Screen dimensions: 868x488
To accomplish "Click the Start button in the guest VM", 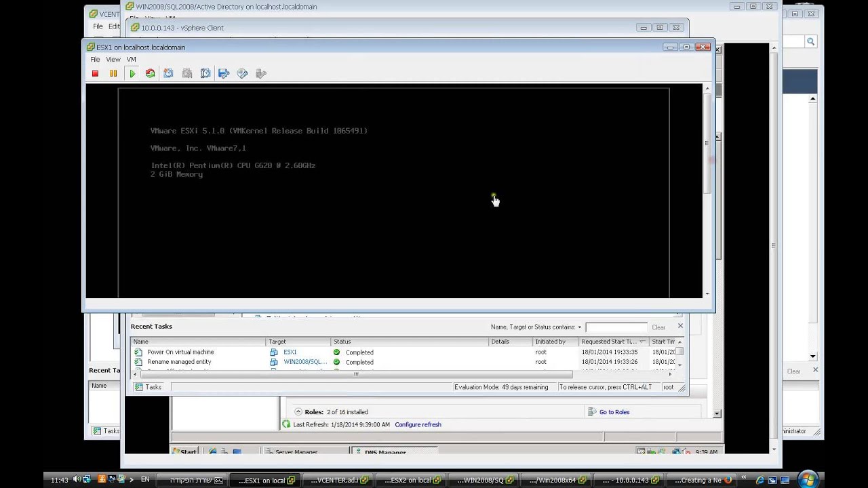I will 184,451.
